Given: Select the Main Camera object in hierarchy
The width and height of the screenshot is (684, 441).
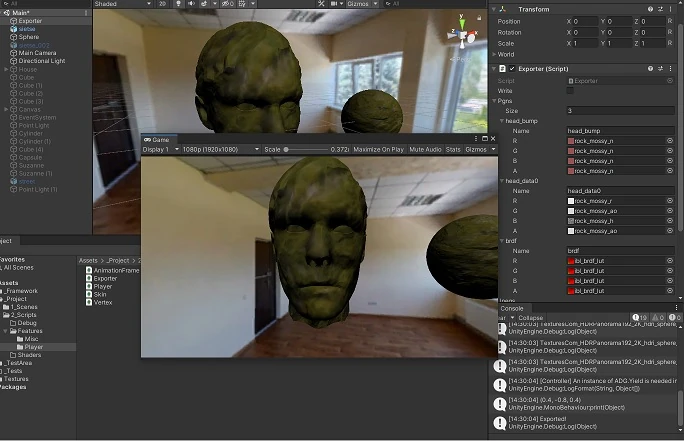Looking at the screenshot, I should [x=38, y=53].
